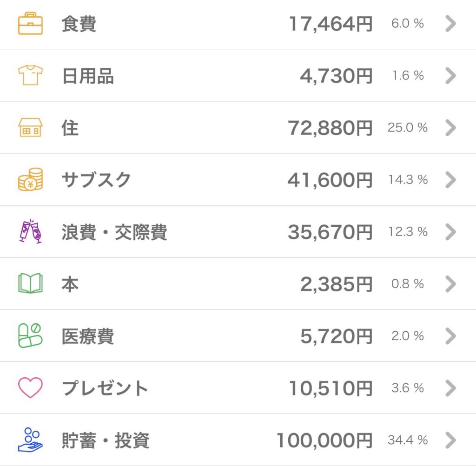Click the yen coin stack icon
476x466 pixels.
tap(30, 179)
